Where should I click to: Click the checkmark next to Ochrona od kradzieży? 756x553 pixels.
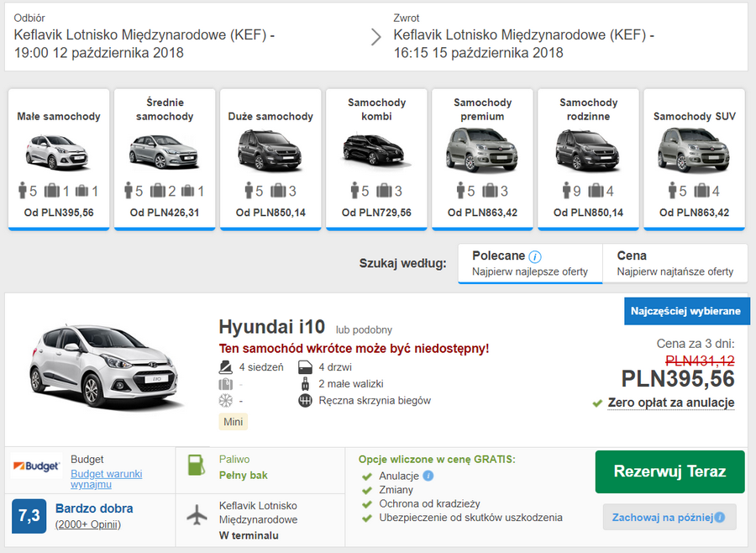point(367,505)
